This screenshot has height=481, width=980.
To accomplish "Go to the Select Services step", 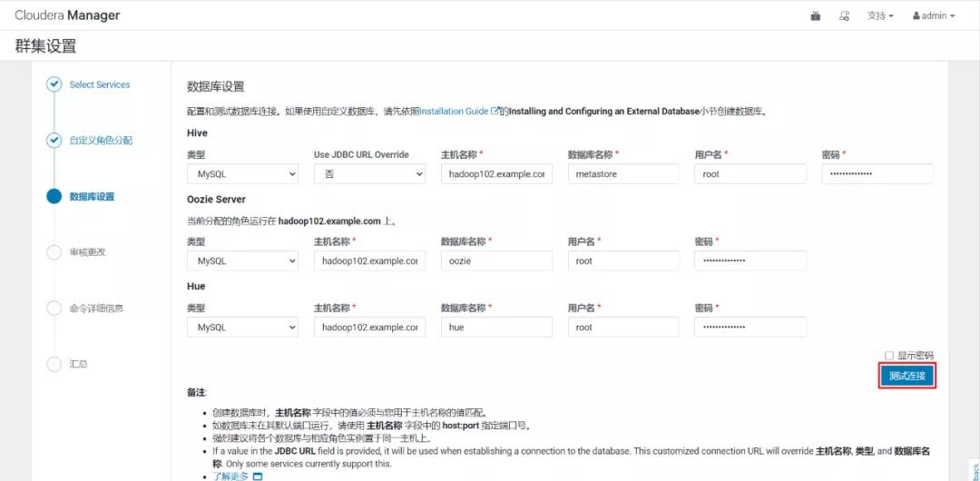I will coord(100,84).
